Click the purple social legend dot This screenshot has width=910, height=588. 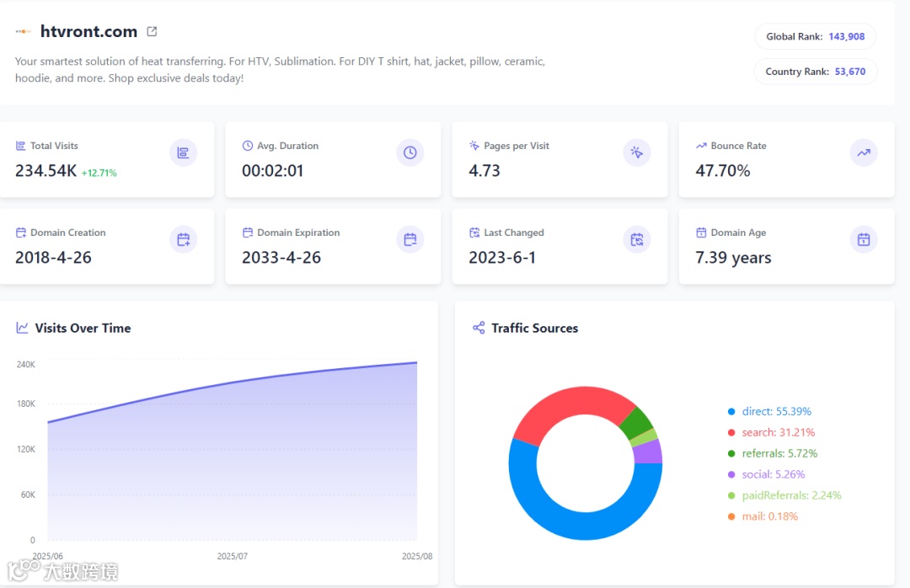click(x=731, y=474)
